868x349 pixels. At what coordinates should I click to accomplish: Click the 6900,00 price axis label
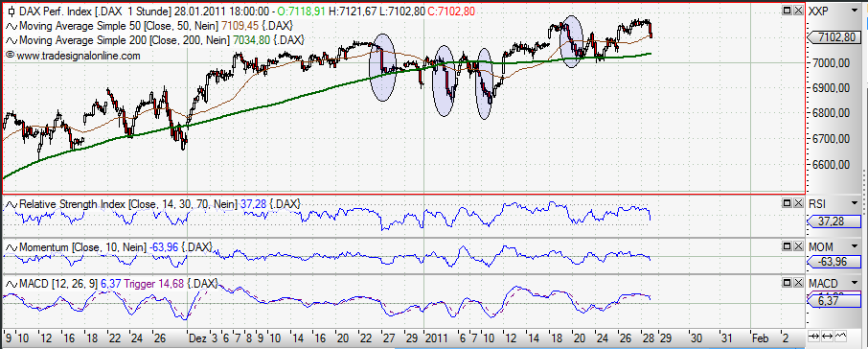[832, 88]
